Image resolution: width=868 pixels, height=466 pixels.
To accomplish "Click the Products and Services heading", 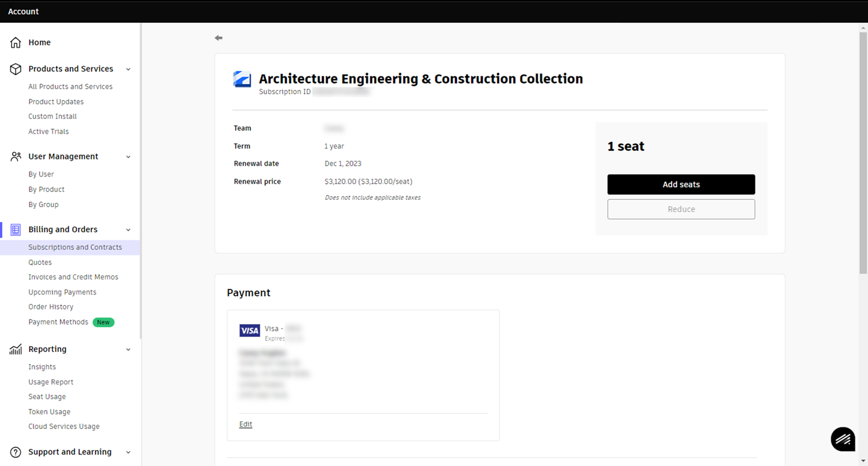I will tap(71, 69).
